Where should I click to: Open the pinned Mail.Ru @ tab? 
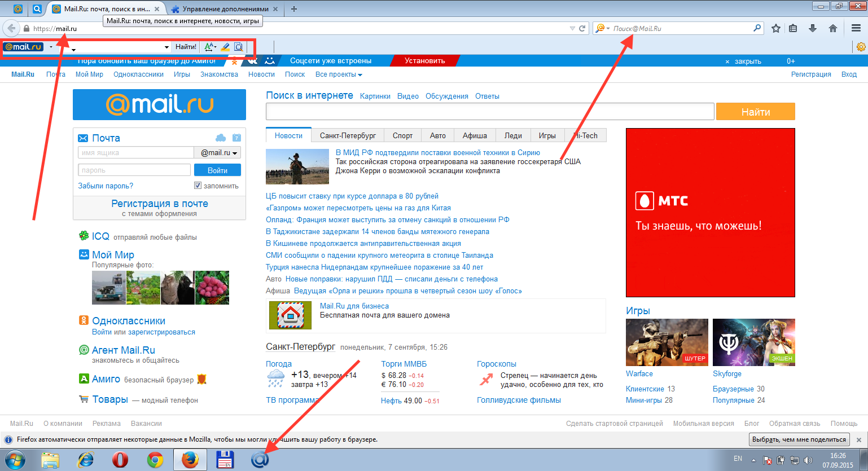pyautogui.click(x=18, y=9)
